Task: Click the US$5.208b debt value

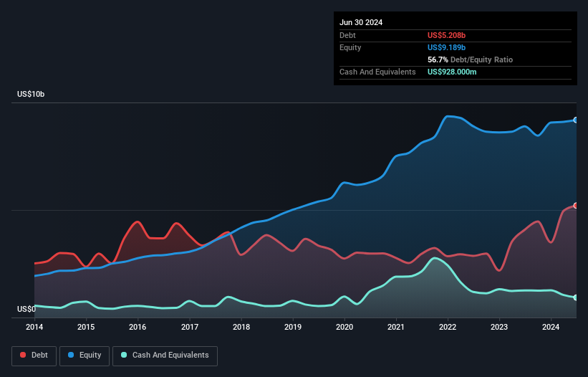Action: (446, 35)
